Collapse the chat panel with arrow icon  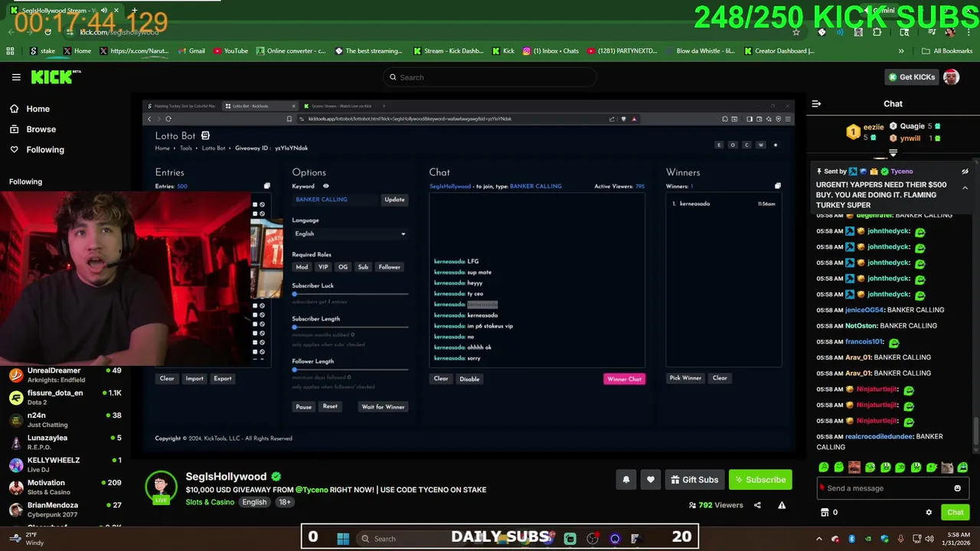pos(816,104)
